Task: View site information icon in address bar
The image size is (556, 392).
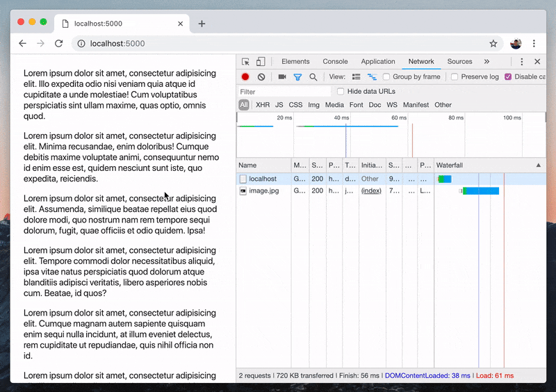Action: [81, 44]
